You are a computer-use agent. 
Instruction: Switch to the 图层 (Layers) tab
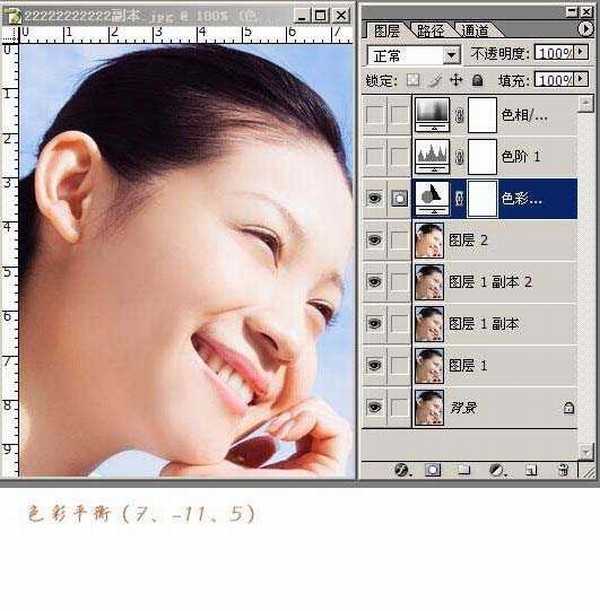[386, 30]
